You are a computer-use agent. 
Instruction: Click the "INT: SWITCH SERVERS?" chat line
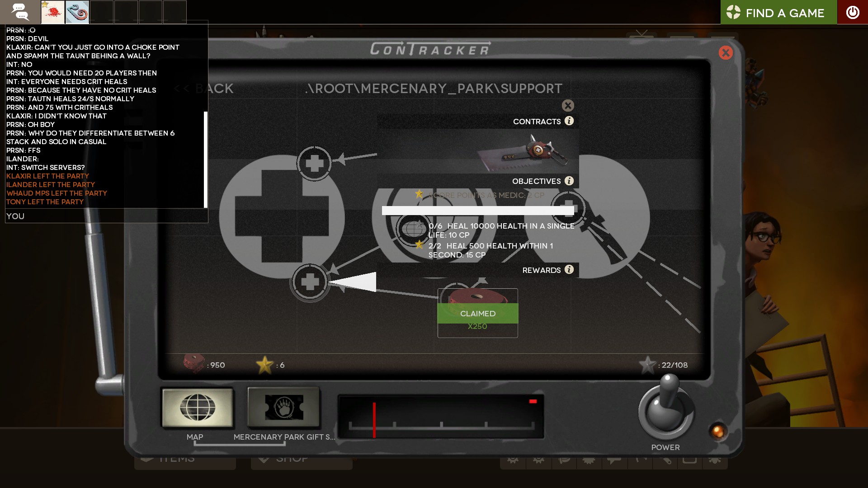[45, 168]
